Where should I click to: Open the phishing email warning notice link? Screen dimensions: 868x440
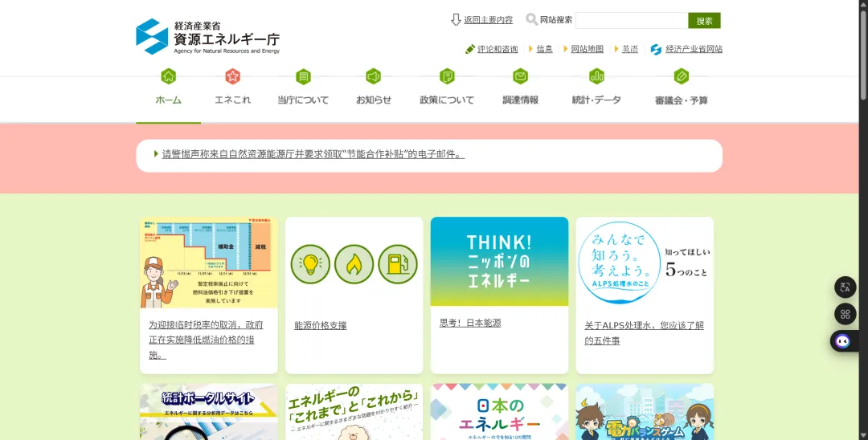coord(313,154)
